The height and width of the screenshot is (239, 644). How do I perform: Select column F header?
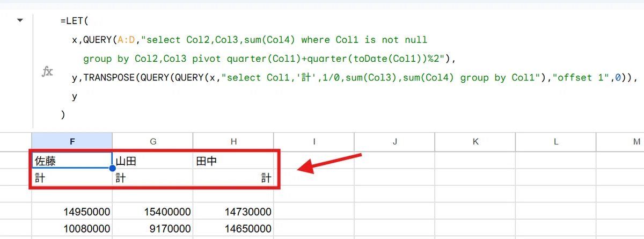pyautogui.click(x=72, y=141)
